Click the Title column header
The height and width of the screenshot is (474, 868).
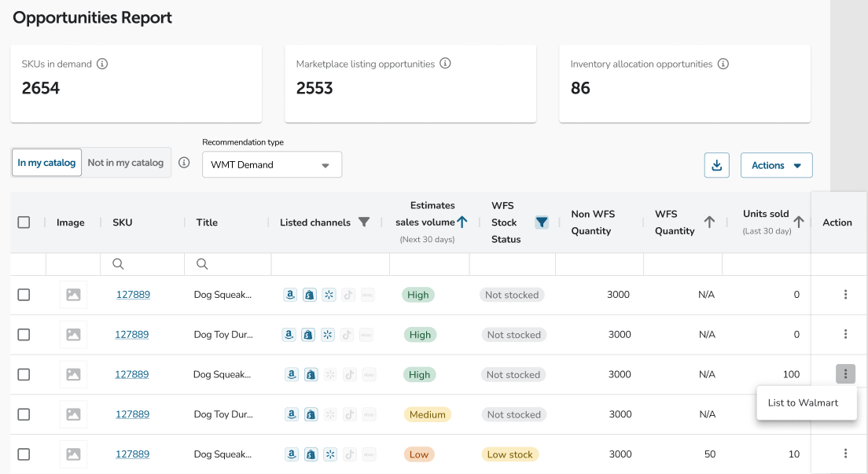(x=207, y=222)
